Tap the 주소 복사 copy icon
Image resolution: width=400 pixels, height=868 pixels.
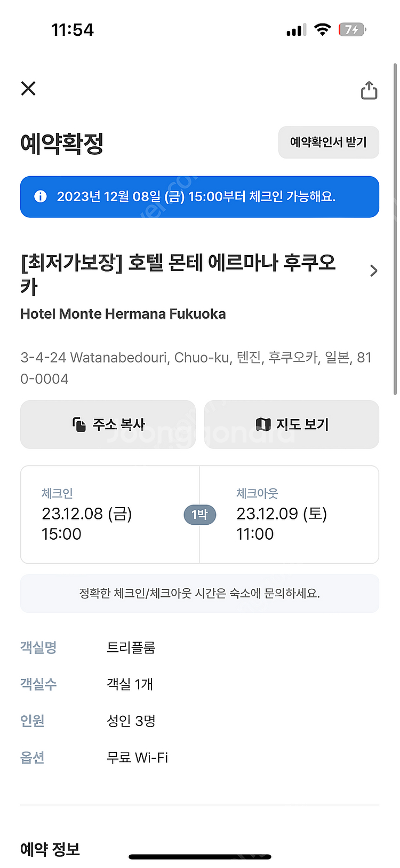click(79, 424)
